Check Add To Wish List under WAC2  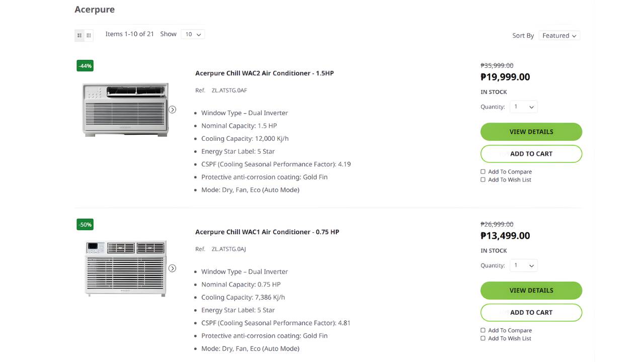pyautogui.click(x=483, y=179)
